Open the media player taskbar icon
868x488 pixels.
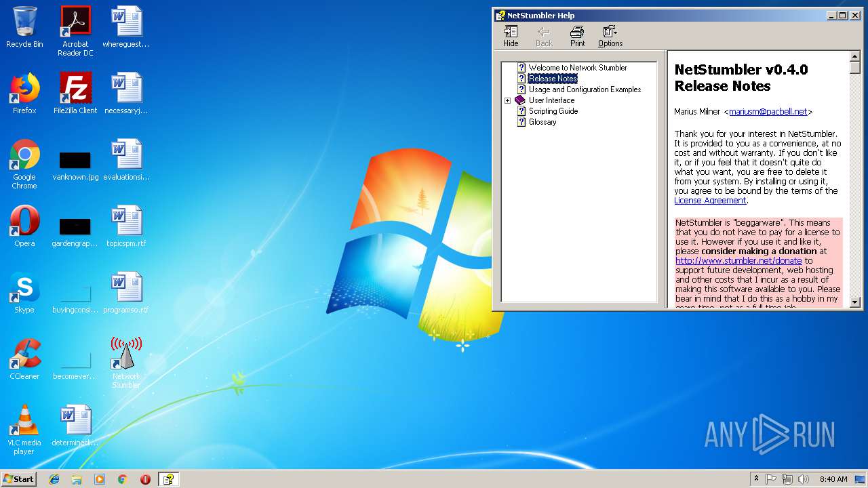coord(100,479)
